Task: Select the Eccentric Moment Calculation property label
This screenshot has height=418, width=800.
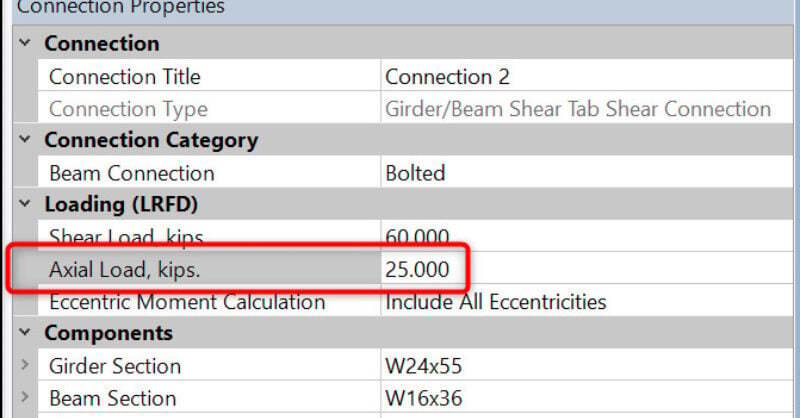Action: pos(187,301)
